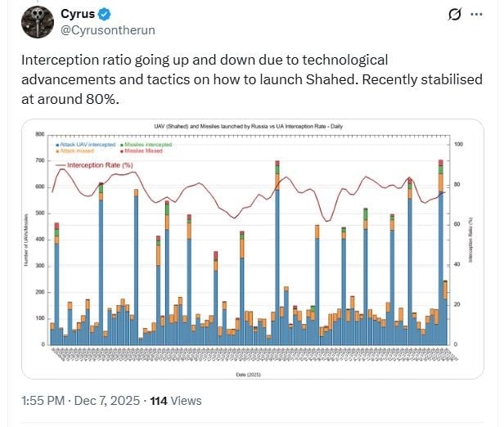Click the 1:55 PM tweet timestamp
This screenshot has width=504, height=427.
tap(44, 401)
